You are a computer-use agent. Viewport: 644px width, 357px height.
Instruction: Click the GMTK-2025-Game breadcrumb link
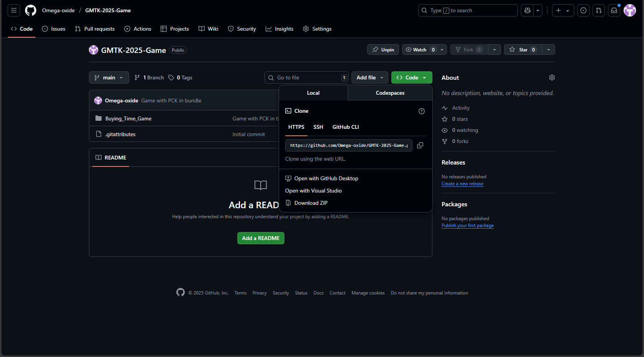108,10
